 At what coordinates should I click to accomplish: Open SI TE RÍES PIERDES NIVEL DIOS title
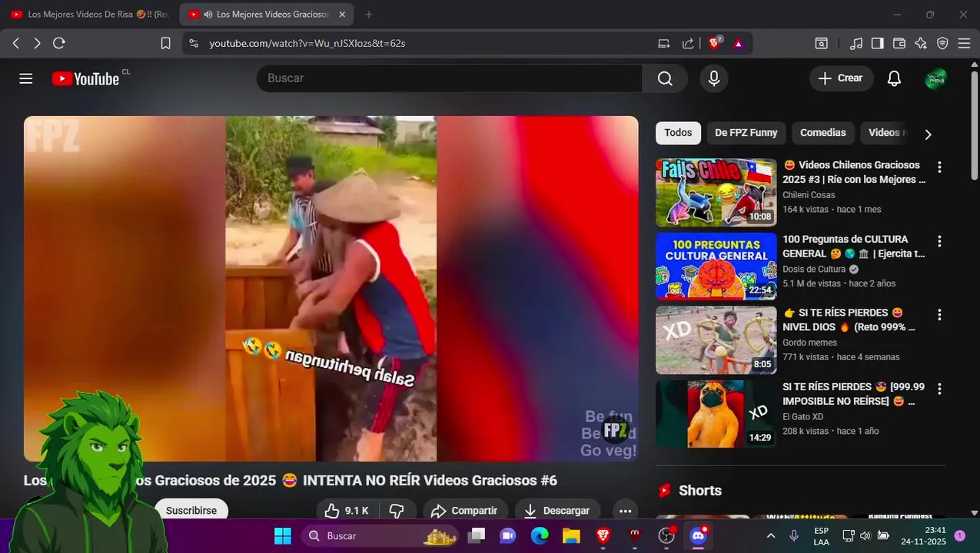tap(850, 320)
